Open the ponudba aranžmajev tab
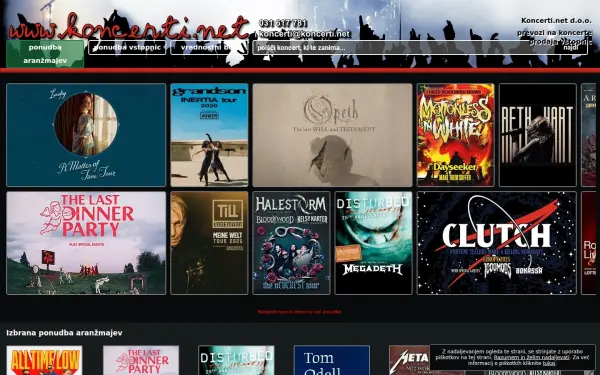 tap(45, 54)
